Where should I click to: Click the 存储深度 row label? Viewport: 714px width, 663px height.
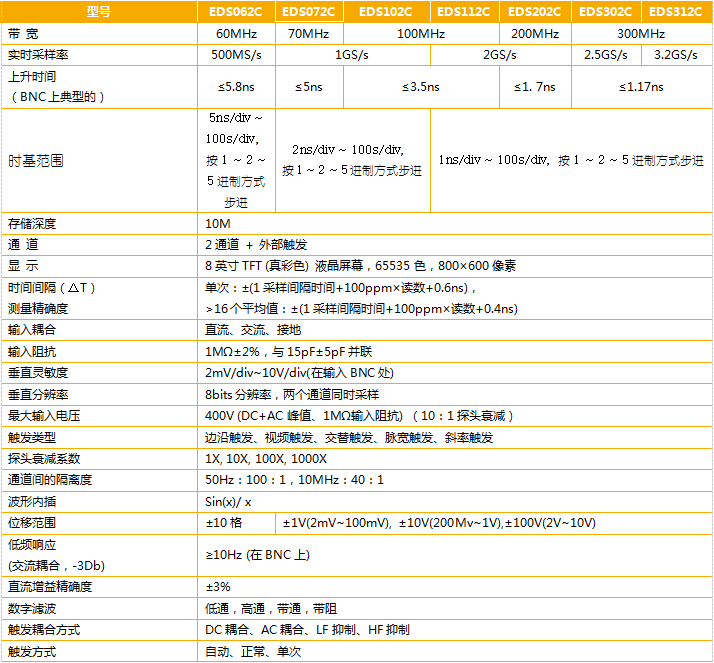point(28,223)
